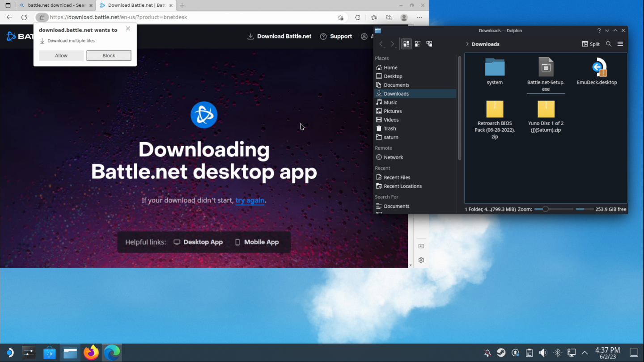
Task: Open Recent Locations in Dolphin sidebar
Action: pyautogui.click(x=415, y=186)
